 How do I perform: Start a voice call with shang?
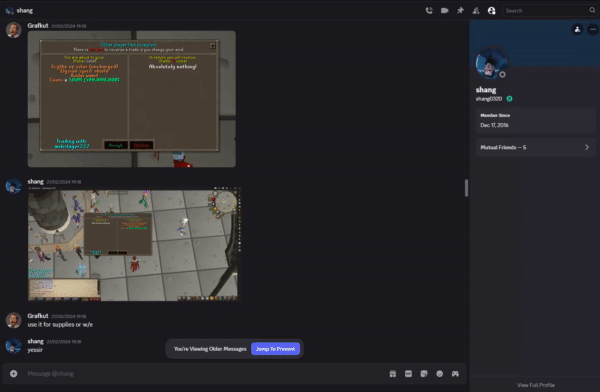[x=429, y=11]
